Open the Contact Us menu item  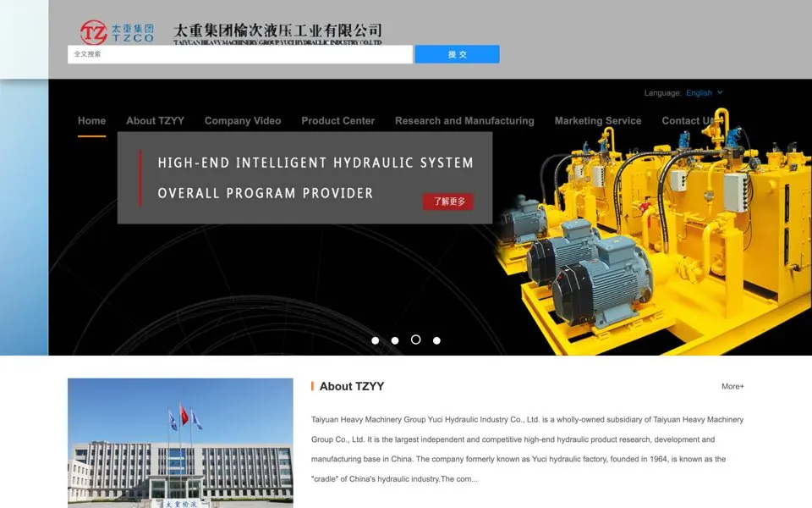(x=687, y=121)
